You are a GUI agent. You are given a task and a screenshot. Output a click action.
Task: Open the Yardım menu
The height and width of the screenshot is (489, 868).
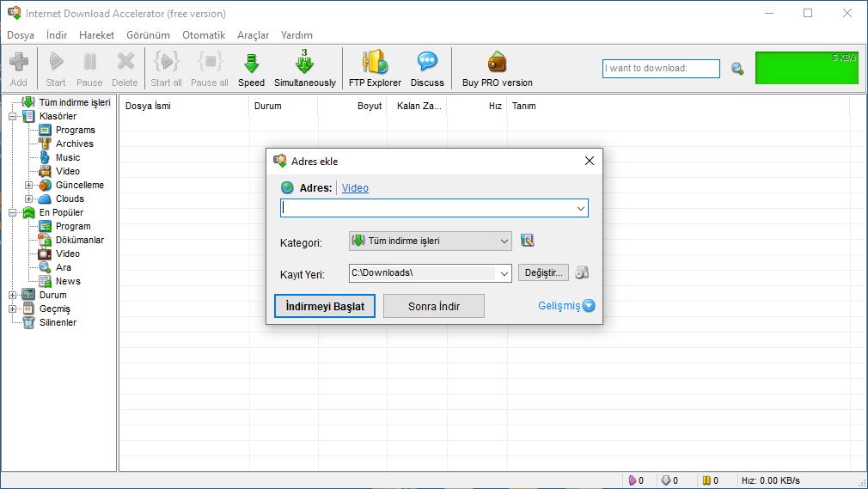[296, 35]
